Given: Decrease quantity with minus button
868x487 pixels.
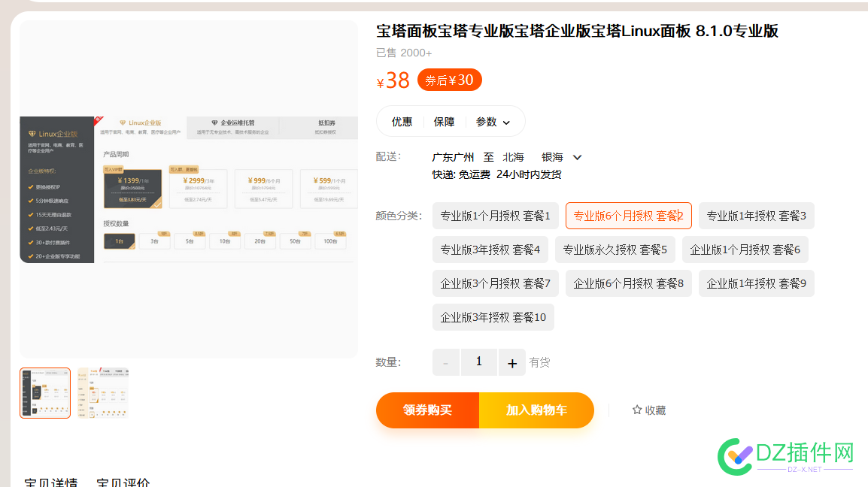Looking at the screenshot, I should click(x=445, y=362).
